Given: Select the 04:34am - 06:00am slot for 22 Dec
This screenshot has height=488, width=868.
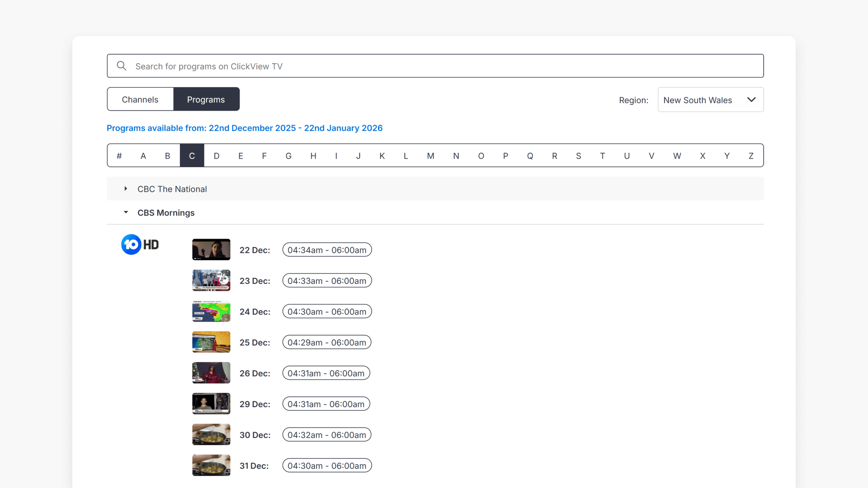Looking at the screenshot, I should pyautogui.click(x=326, y=249).
